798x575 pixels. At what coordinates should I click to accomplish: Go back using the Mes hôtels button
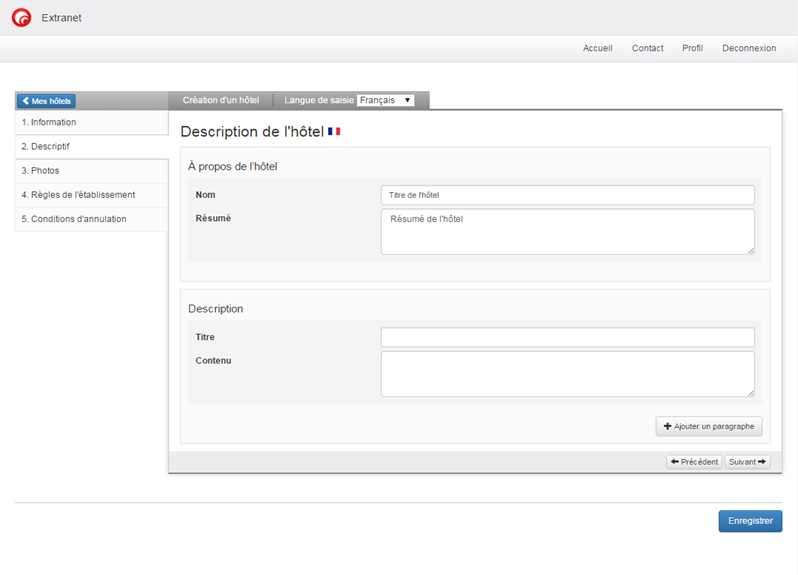click(46, 101)
